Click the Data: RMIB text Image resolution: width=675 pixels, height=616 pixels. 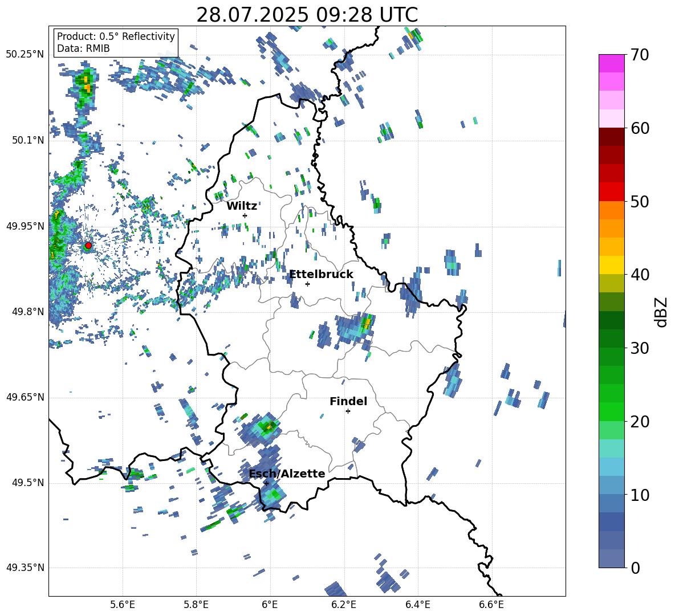pyautogui.click(x=83, y=48)
